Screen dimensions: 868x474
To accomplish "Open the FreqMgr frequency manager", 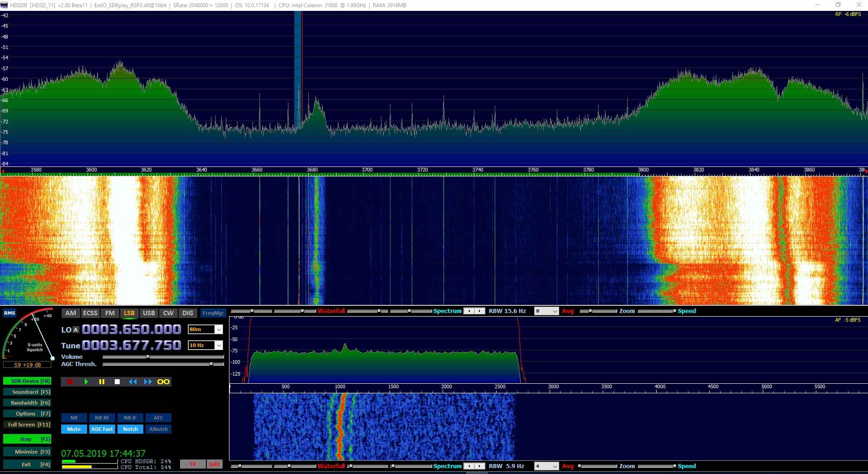I will click(213, 313).
